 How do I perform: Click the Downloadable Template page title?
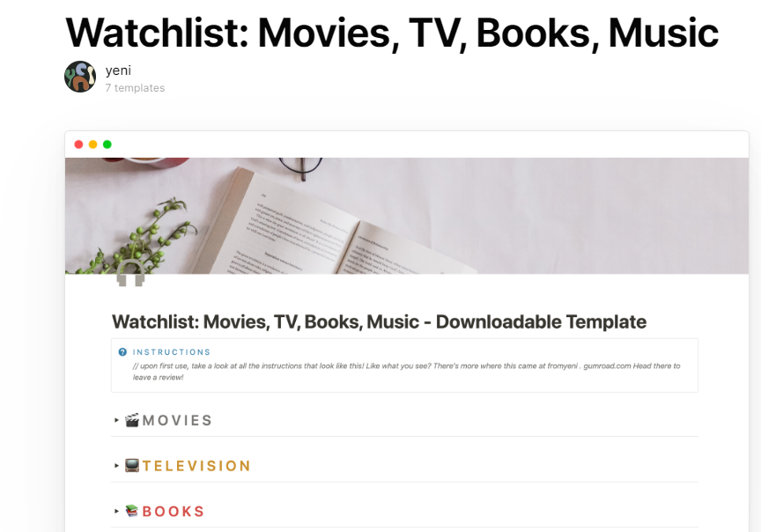click(x=379, y=321)
